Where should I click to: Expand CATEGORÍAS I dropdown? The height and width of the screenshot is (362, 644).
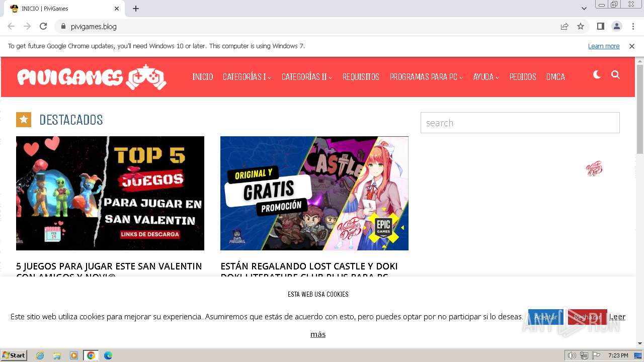[247, 77]
